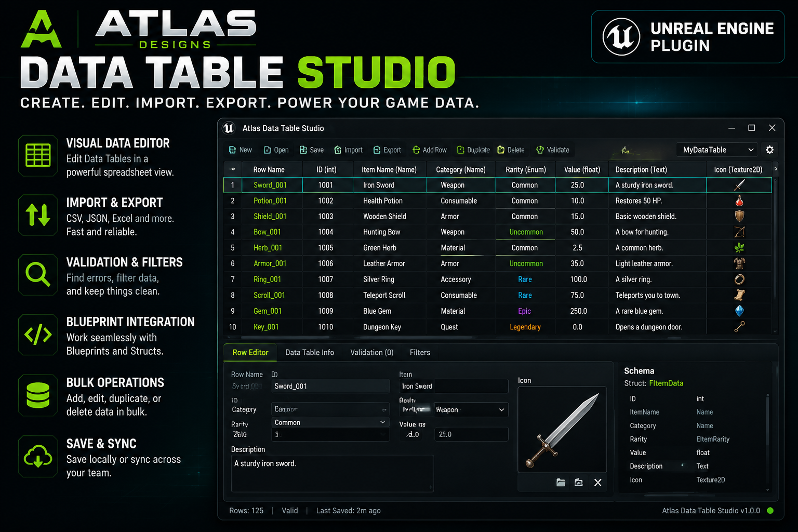The height and width of the screenshot is (532, 798).
Task: Open the first Category combo box in Row Editor
Action: [330, 409]
